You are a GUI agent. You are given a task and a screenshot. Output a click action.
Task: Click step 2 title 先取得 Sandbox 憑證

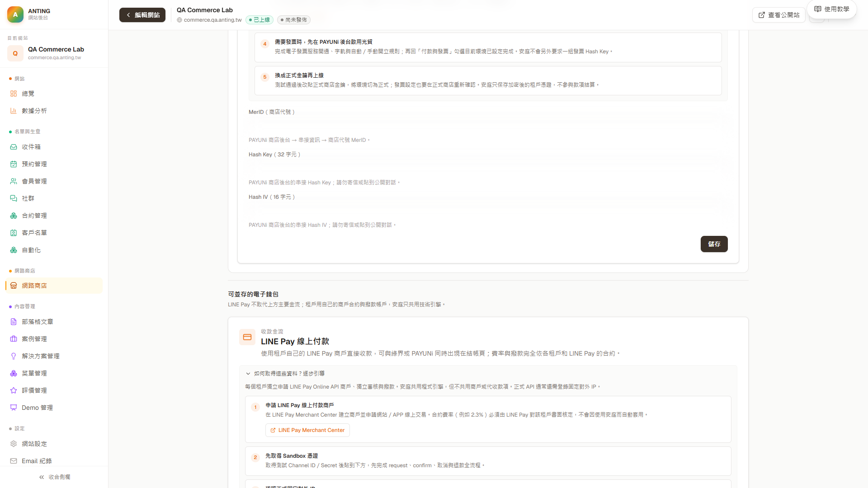point(292,456)
